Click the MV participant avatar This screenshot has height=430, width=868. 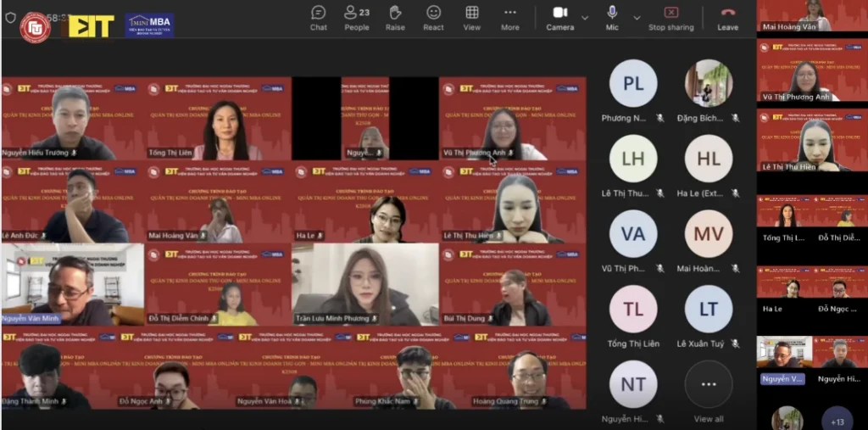tap(709, 234)
